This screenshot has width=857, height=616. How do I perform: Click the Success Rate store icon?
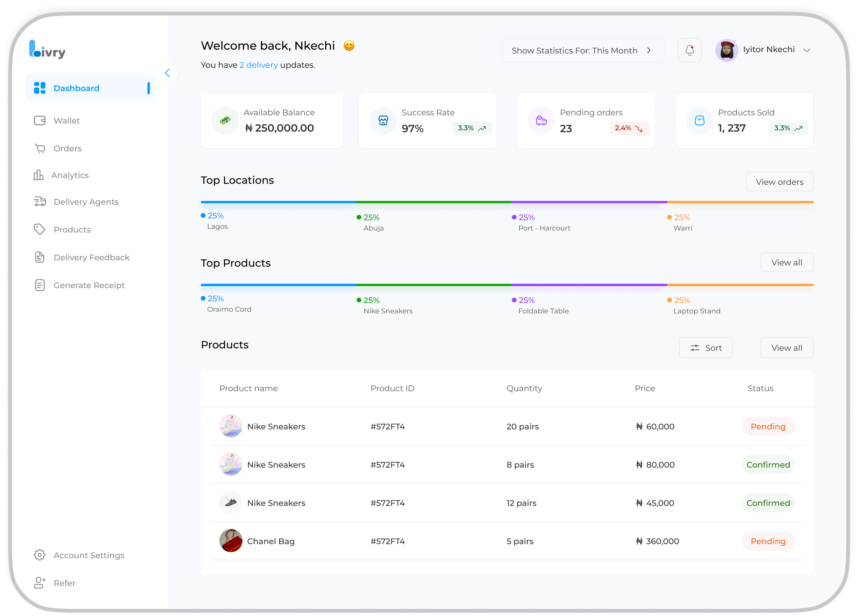click(x=383, y=121)
